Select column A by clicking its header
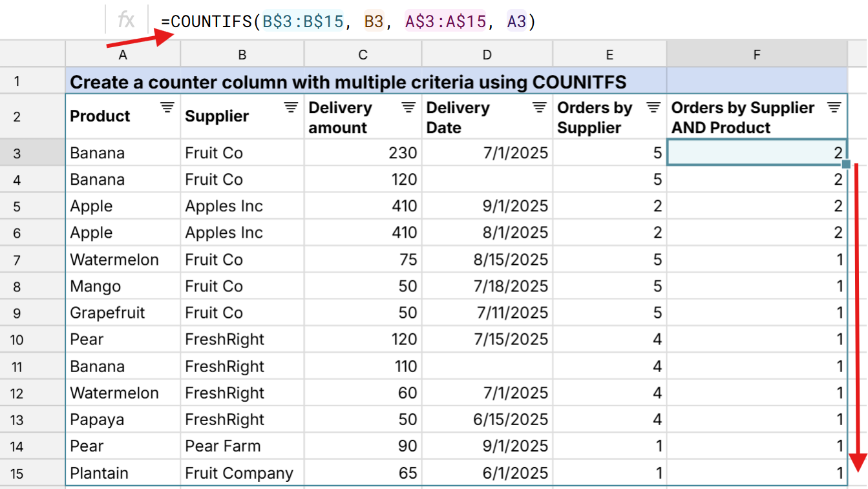868x489 pixels. pyautogui.click(x=122, y=54)
